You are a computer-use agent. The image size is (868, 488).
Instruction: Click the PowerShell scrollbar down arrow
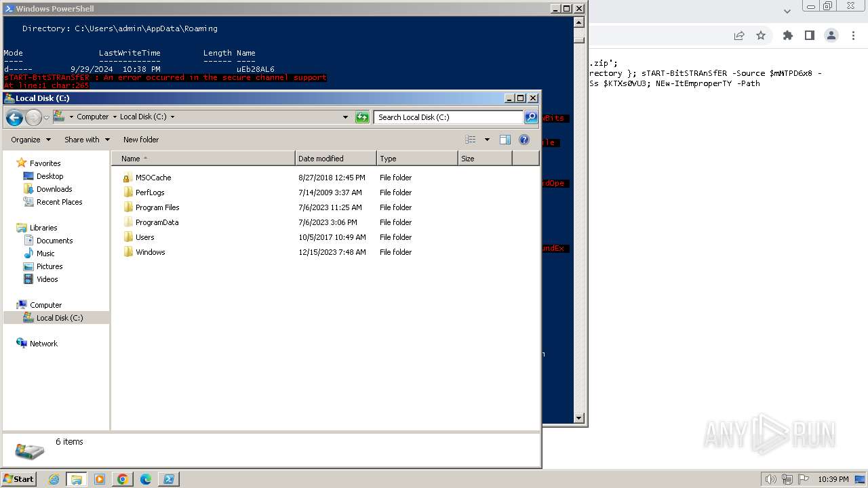[579, 418]
